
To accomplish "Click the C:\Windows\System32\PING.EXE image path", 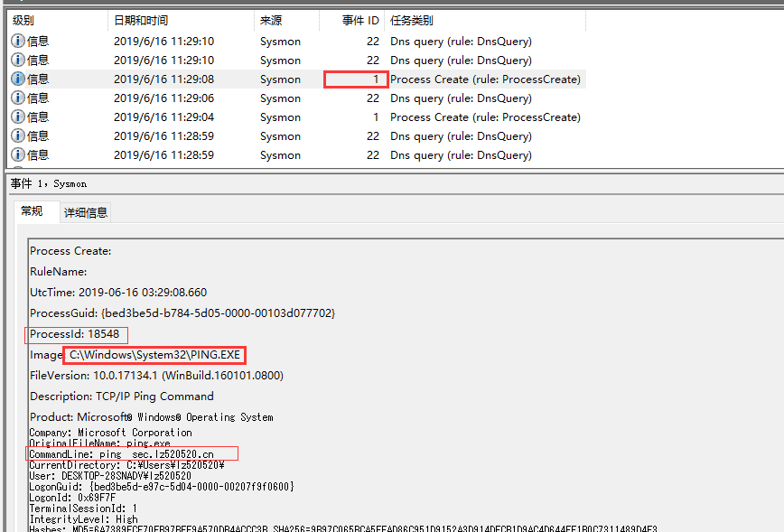I will coord(154,355).
